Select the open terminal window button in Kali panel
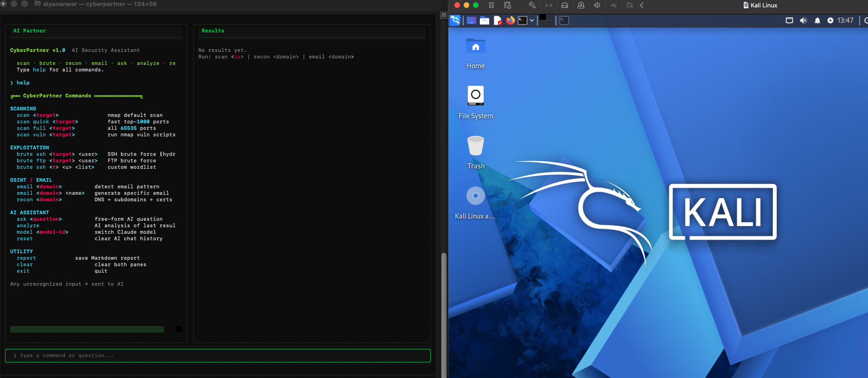The image size is (868, 378). tap(564, 20)
